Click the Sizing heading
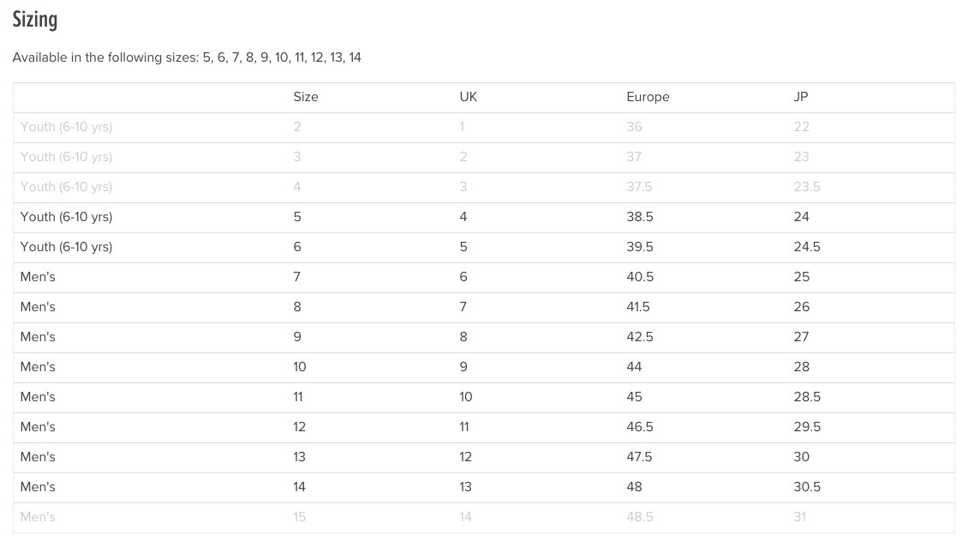 click(35, 20)
